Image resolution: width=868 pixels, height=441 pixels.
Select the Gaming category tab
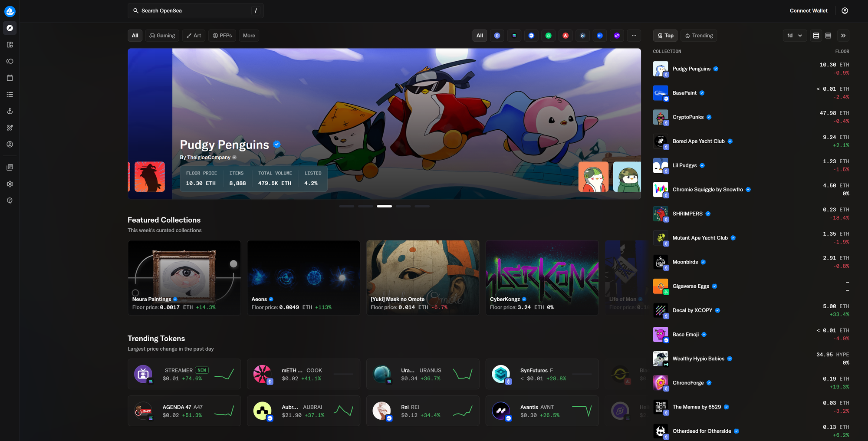pyautogui.click(x=162, y=36)
